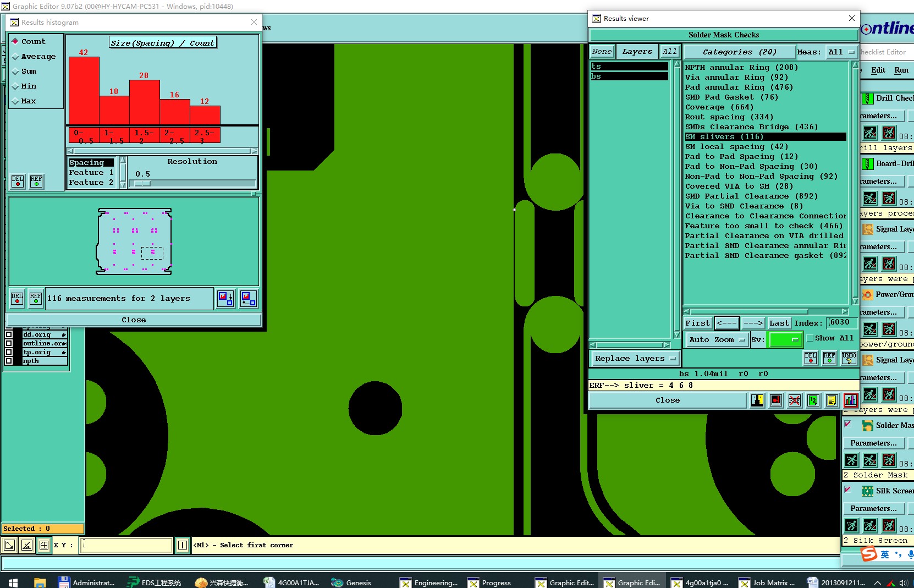Select the bs layer in results layer list
The height and width of the screenshot is (588, 914).
[x=629, y=76]
